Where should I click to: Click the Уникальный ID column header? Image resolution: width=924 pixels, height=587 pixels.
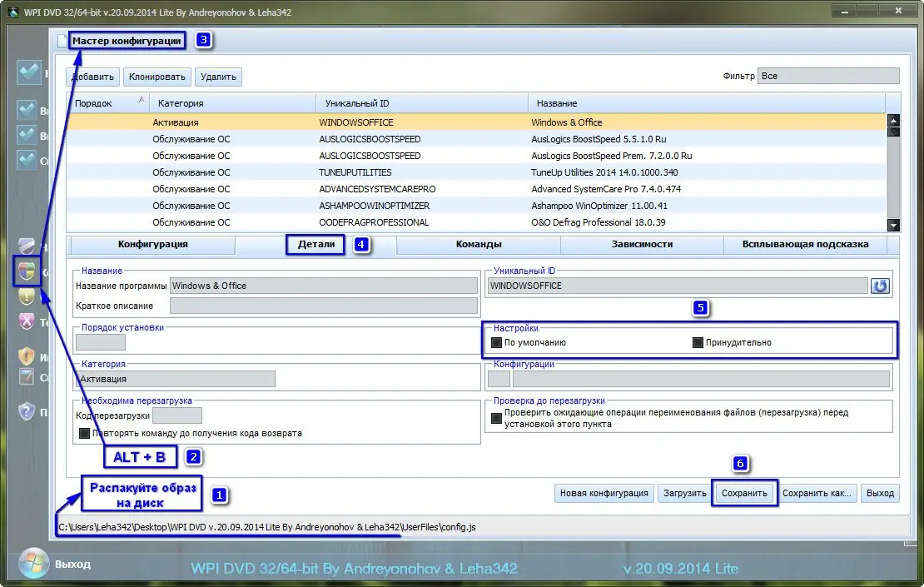(422, 103)
